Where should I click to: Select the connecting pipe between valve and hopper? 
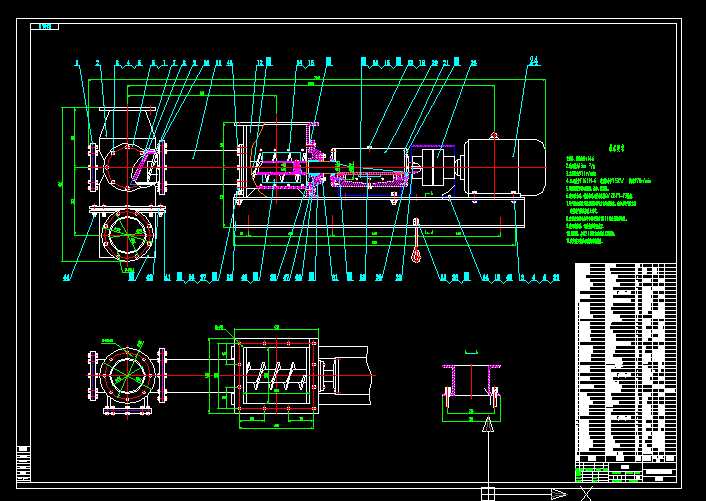202,167
